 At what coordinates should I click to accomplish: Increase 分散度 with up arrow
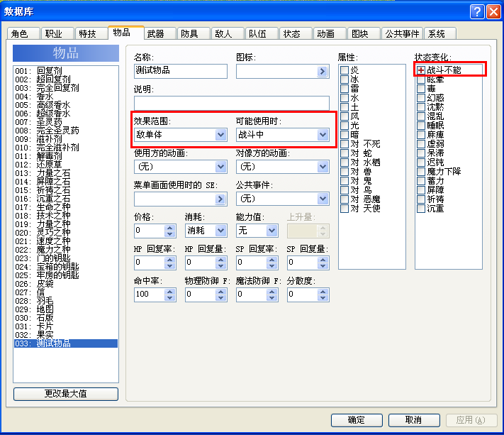[323, 291]
